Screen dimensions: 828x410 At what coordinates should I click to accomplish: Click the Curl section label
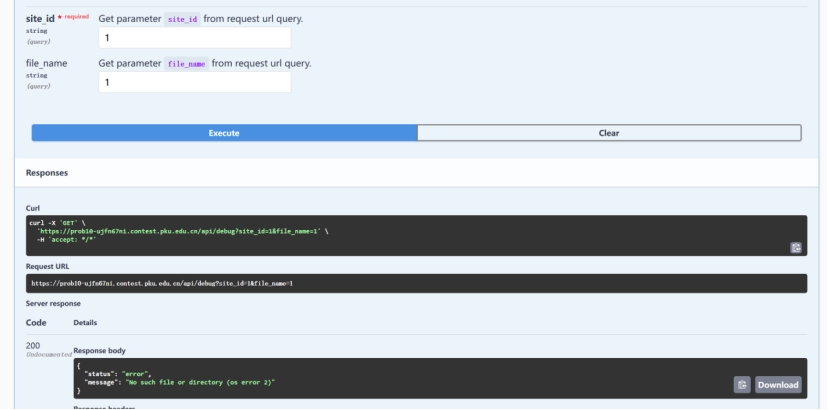33,208
